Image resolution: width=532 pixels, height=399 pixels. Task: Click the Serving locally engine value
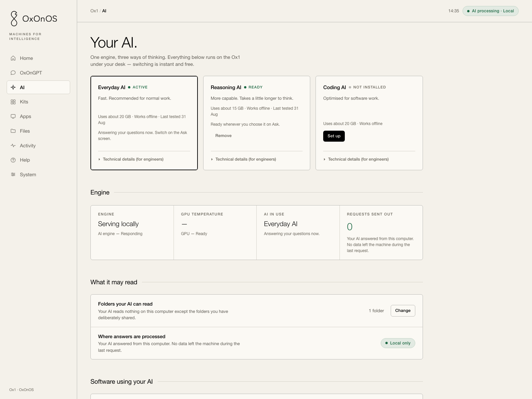point(118,224)
